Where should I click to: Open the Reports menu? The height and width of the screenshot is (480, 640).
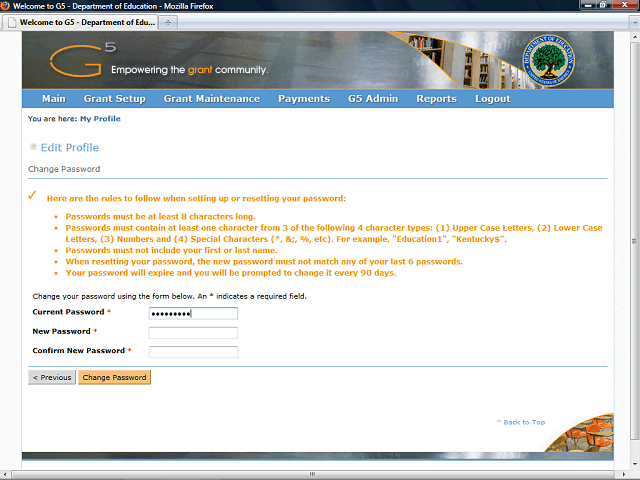(x=436, y=99)
